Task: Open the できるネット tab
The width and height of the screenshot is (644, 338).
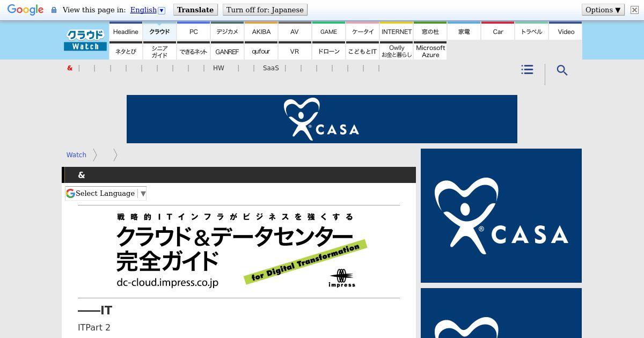Action: (194, 51)
